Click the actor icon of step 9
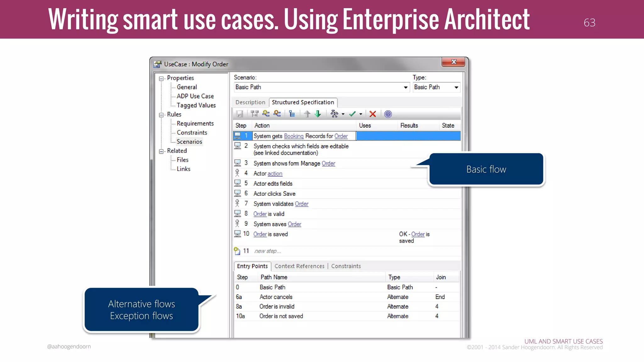Image resolution: width=644 pixels, height=362 pixels. (237, 223)
